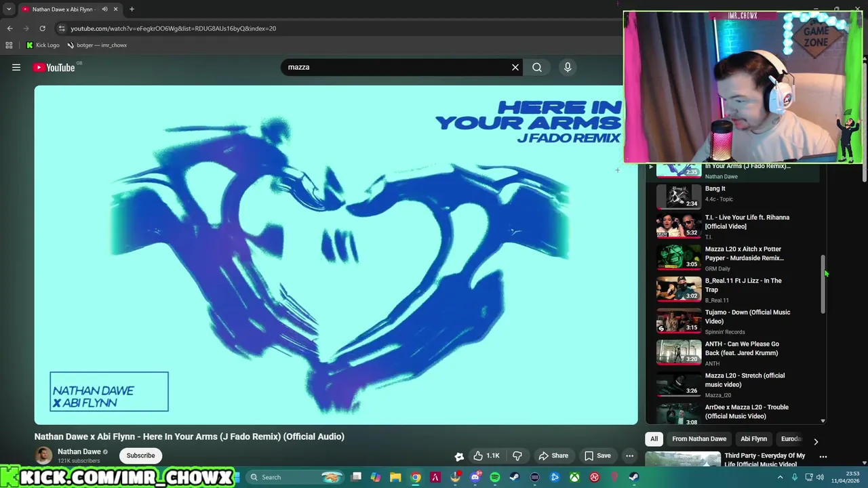Open Kick Logo bookmark
Viewport: 868px width, 488px height.
click(x=43, y=45)
